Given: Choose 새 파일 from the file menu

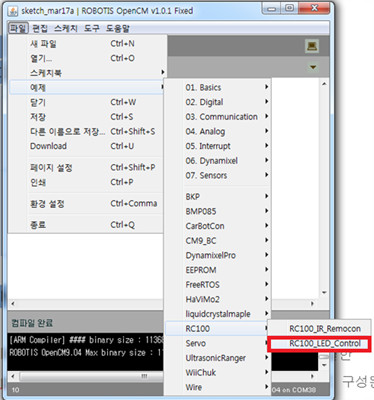Looking at the screenshot, I should click(87, 44).
